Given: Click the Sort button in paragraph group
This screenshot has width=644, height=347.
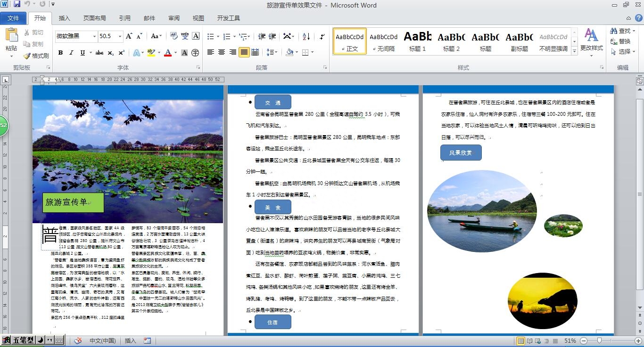Looking at the screenshot, I should (x=306, y=36).
